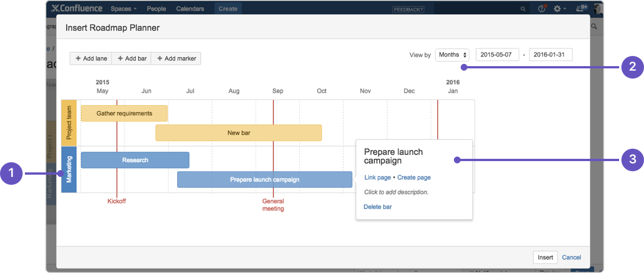Click the user profile avatar
The image size is (644, 273).
598,8
